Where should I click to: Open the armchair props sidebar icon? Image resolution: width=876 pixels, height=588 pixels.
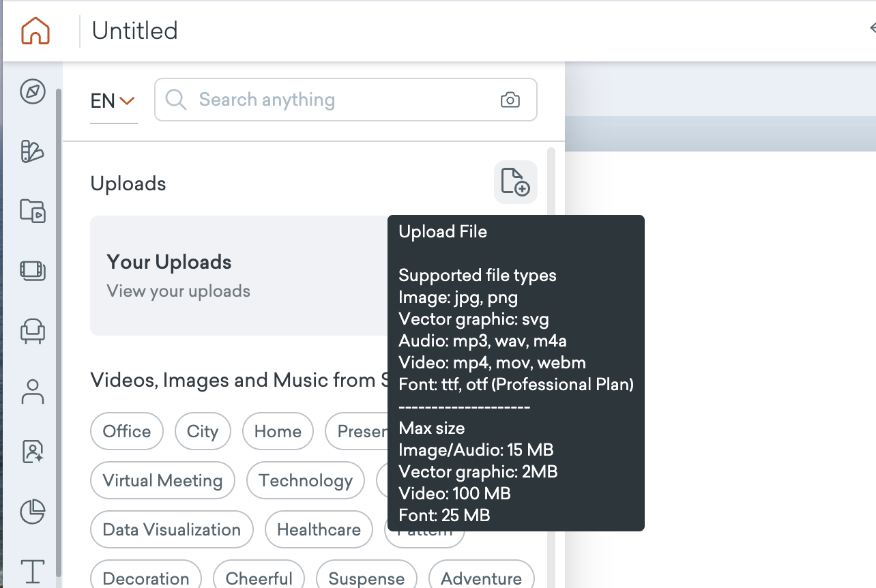point(33,331)
